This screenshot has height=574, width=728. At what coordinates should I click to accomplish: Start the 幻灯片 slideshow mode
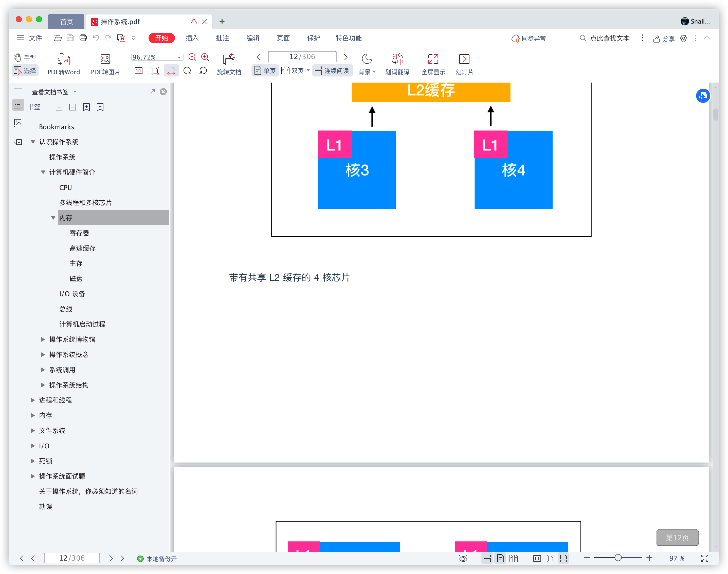(x=464, y=60)
